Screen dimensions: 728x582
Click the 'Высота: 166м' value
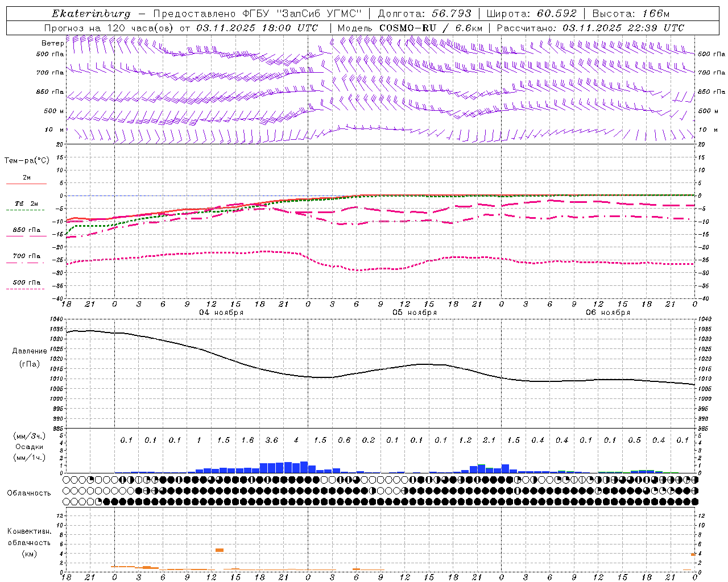pyautogui.click(x=631, y=14)
